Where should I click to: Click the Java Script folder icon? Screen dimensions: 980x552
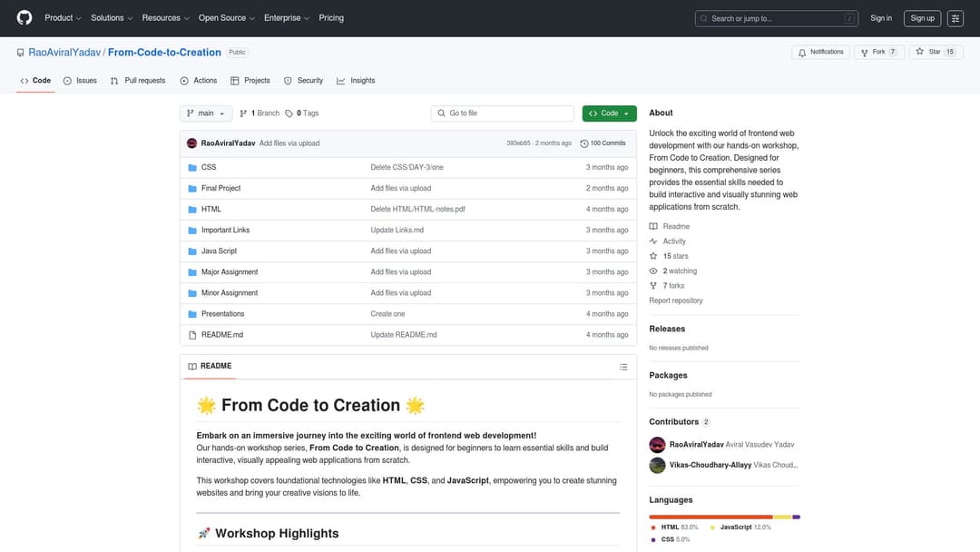(192, 251)
